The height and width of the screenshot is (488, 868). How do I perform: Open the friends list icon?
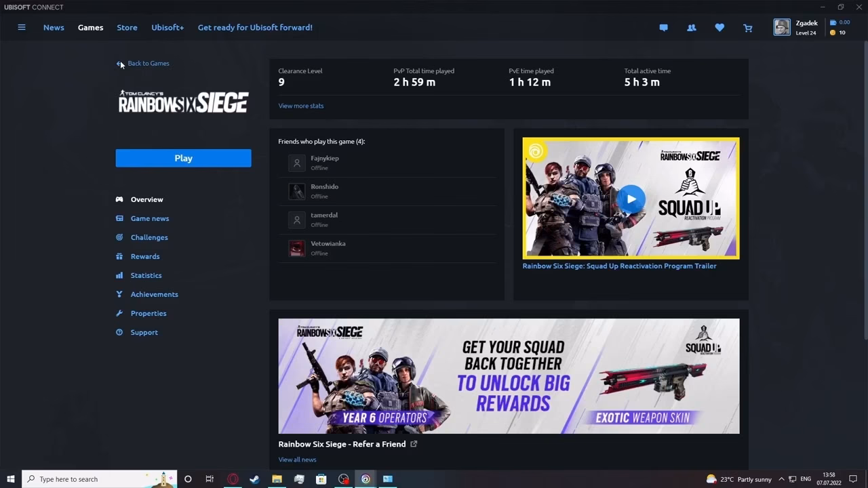[692, 28]
